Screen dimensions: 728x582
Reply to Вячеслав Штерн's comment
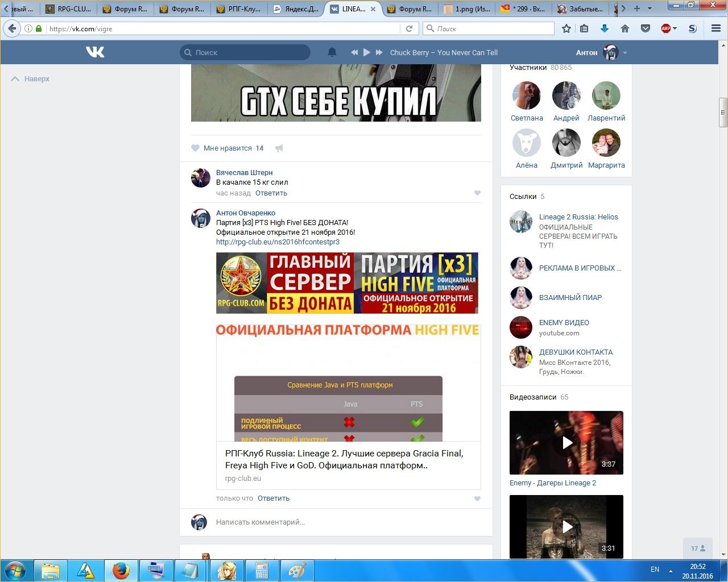(x=271, y=193)
